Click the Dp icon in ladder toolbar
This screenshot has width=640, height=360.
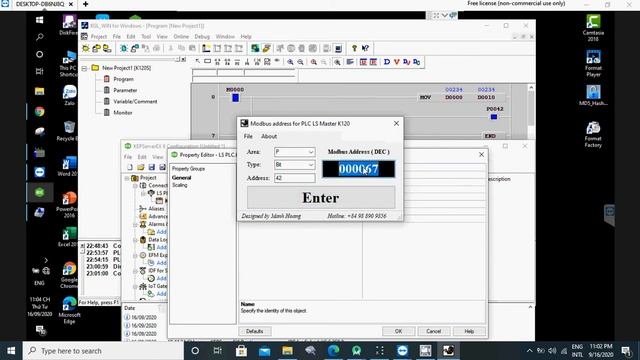click(x=417, y=62)
